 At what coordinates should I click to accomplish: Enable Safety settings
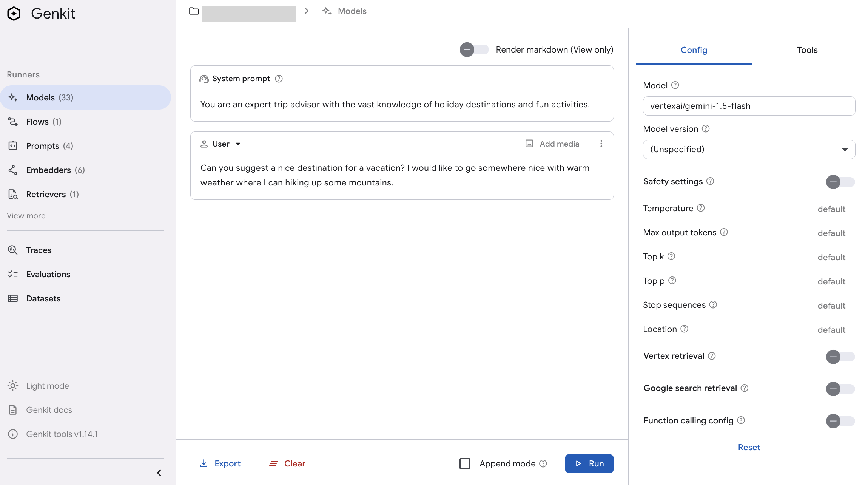click(x=840, y=182)
